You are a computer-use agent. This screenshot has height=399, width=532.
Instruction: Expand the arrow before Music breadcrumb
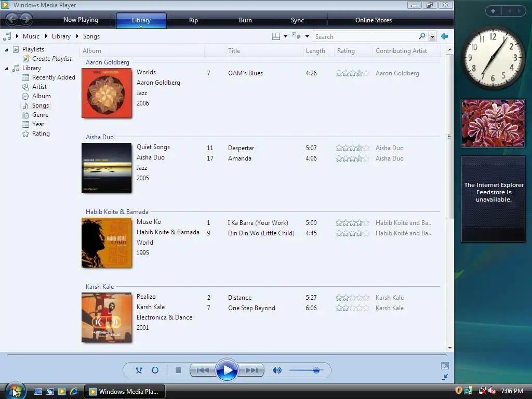coord(17,36)
